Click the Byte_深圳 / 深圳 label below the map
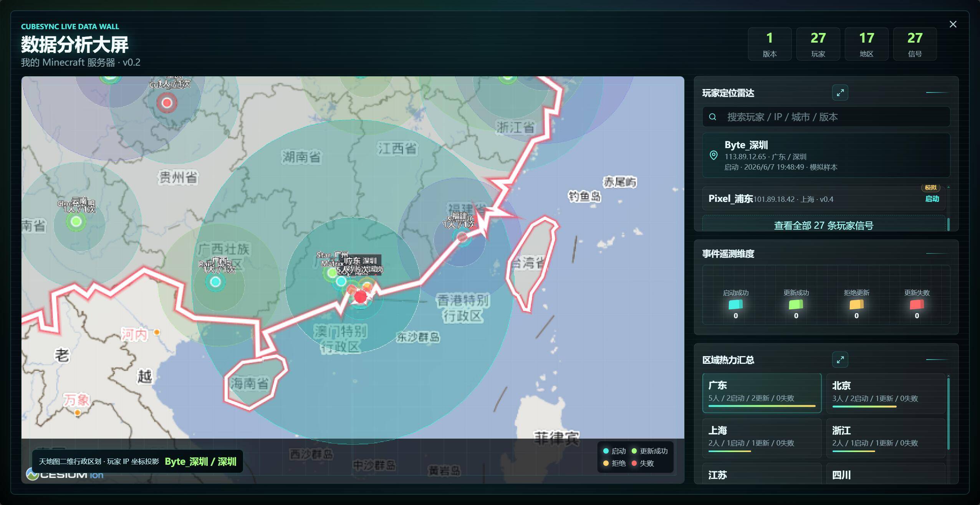The height and width of the screenshot is (505, 980). tap(200, 461)
